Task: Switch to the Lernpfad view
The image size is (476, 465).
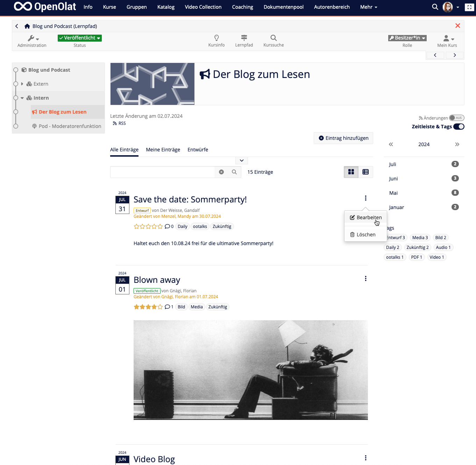Action: (244, 41)
